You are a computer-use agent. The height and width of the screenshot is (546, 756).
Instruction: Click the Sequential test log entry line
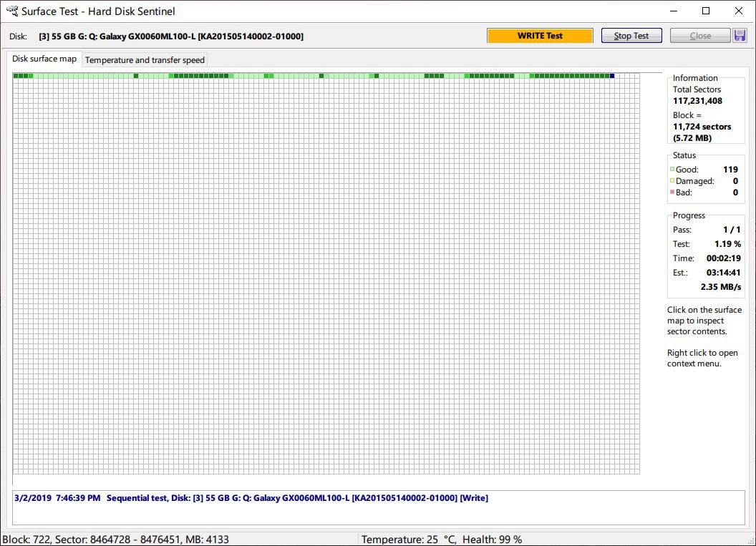pos(251,498)
